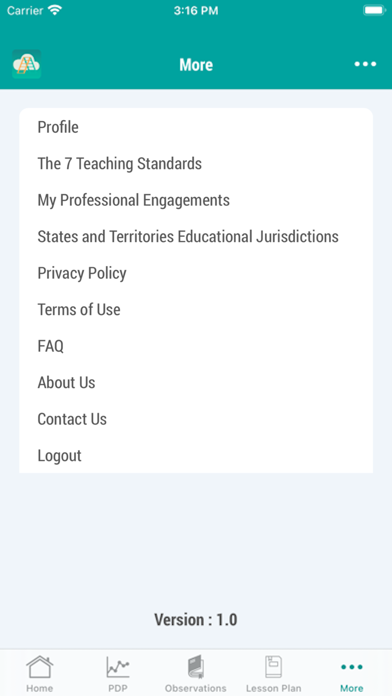View the Terms of Use
392x696 pixels.
pos(196,309)
